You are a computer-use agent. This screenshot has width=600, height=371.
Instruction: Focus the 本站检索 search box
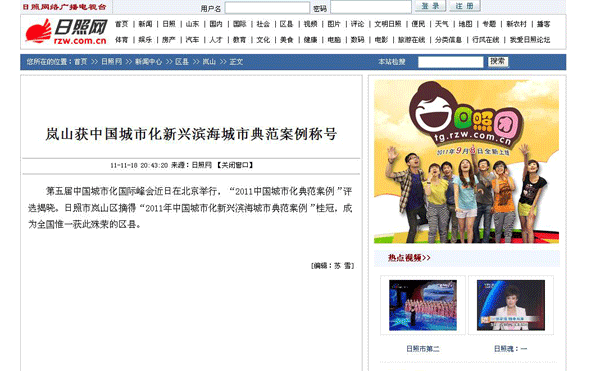[451, 62]
